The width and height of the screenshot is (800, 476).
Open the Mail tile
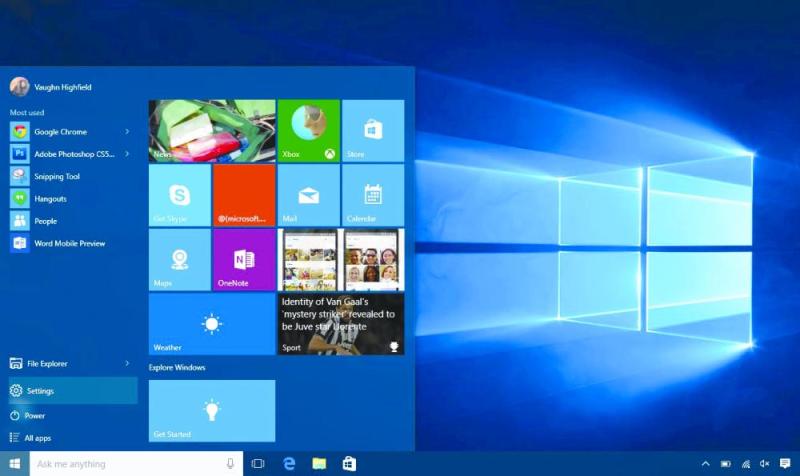pyautogui.click(x=308, y=195)
